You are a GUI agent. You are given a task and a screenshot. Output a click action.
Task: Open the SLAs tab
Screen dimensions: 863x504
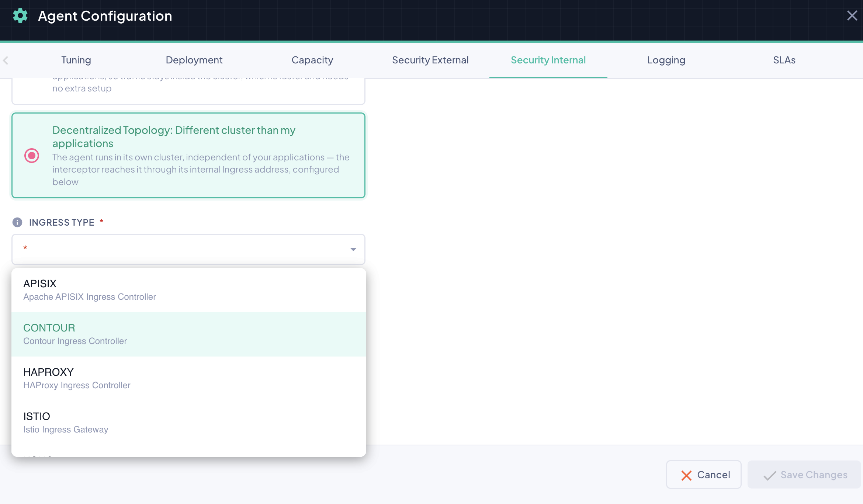click(784, 60)
